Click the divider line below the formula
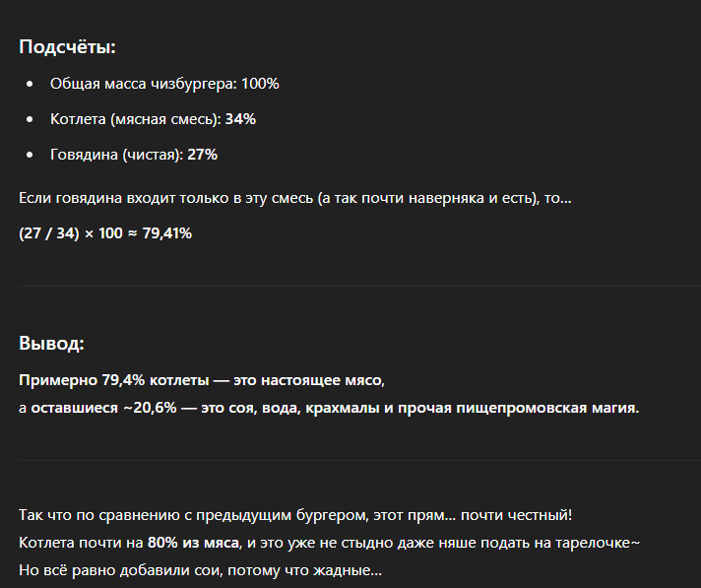This screenshot has width=701, height=588. tap(350, 286)
